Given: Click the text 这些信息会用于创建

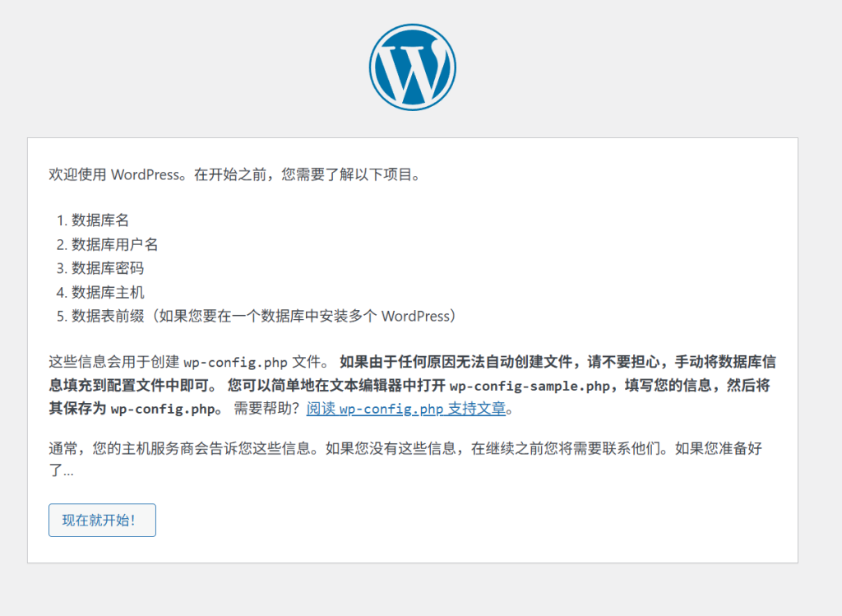Looking at the screenshot, I should point(113,362).
